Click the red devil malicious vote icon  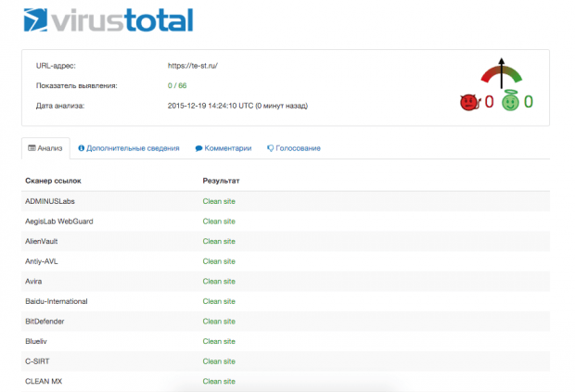(x=468, y=102)
